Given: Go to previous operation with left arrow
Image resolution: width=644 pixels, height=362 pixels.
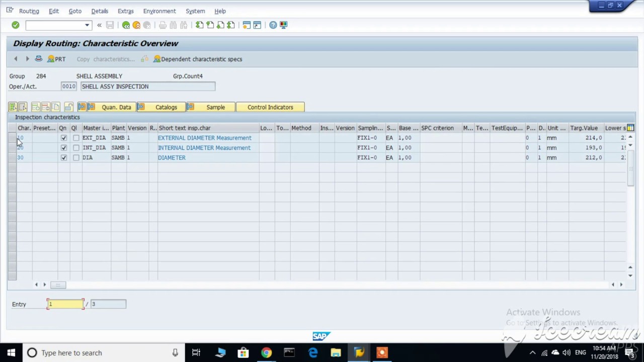Looking at the screenshot, I should tap(16, 59).
